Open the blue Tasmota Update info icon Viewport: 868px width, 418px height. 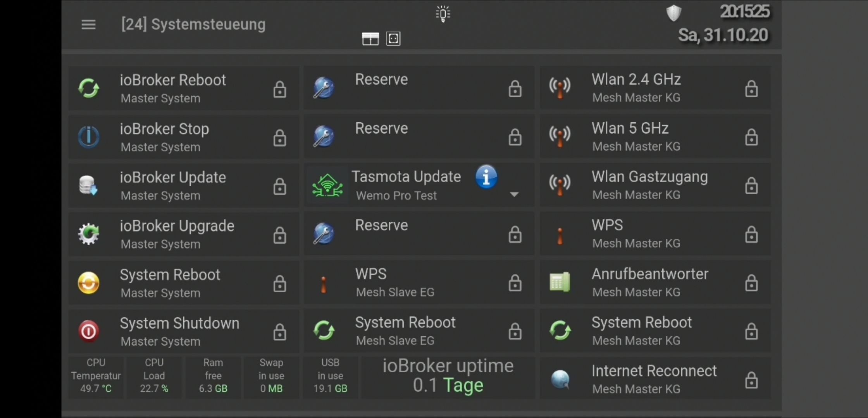(x=486, y=177)
